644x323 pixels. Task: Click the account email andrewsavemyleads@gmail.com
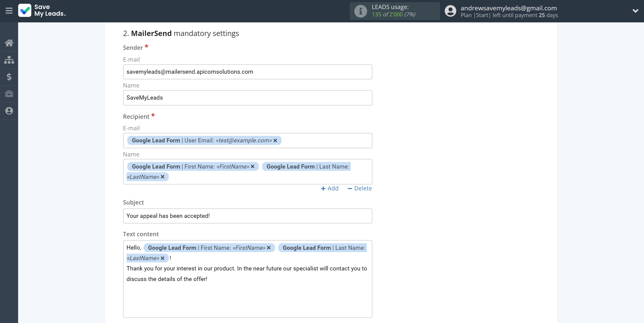(x=509, y=8)
